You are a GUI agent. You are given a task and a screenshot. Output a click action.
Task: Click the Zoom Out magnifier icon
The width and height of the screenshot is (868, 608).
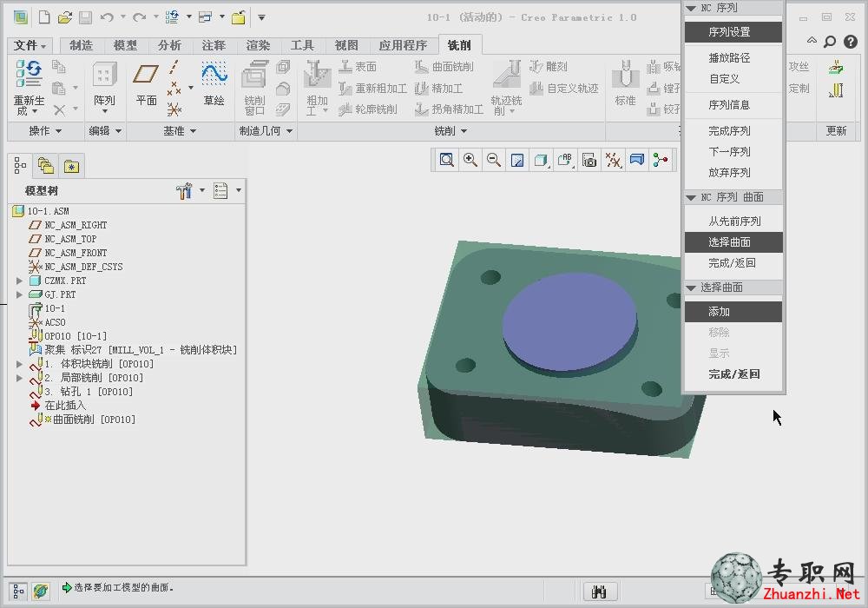point(494,161)
